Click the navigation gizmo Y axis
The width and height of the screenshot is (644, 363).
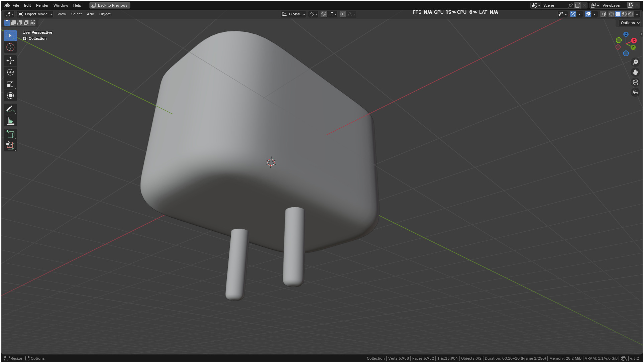tap(633, 47)
